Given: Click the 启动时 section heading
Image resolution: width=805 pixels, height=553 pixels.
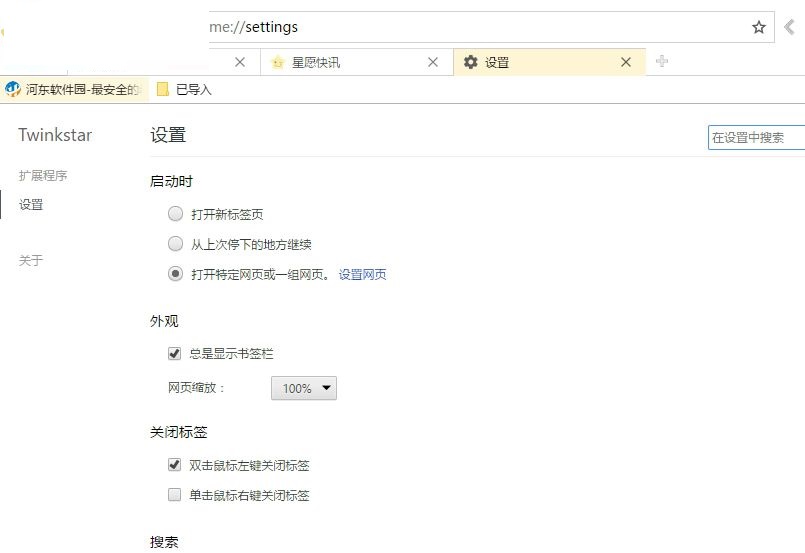Looking at the screenshot, I should 171,181.
